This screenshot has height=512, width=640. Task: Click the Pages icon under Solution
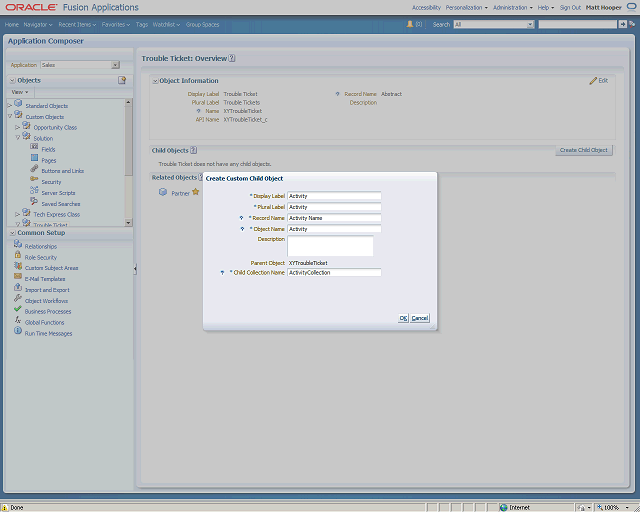[x=34, y=158]
